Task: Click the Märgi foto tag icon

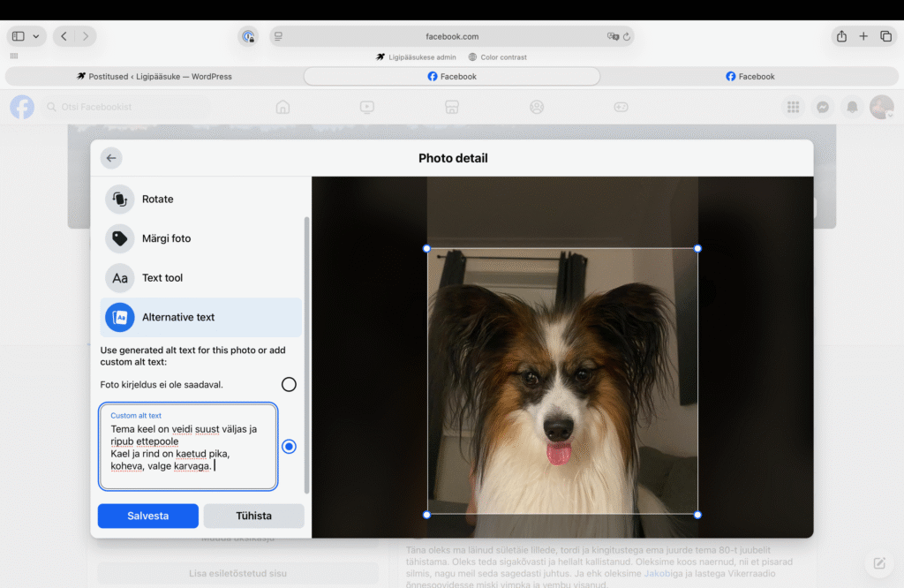Action: point(120,238)
